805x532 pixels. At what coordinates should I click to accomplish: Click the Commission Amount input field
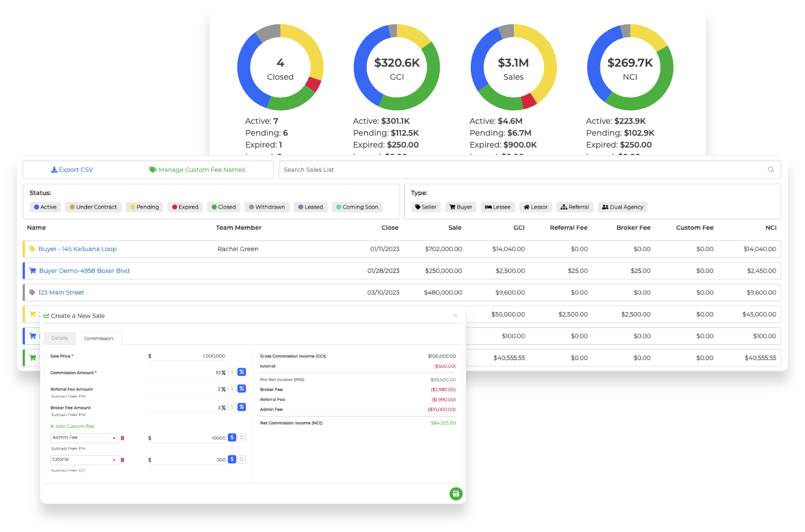point(188,373)
